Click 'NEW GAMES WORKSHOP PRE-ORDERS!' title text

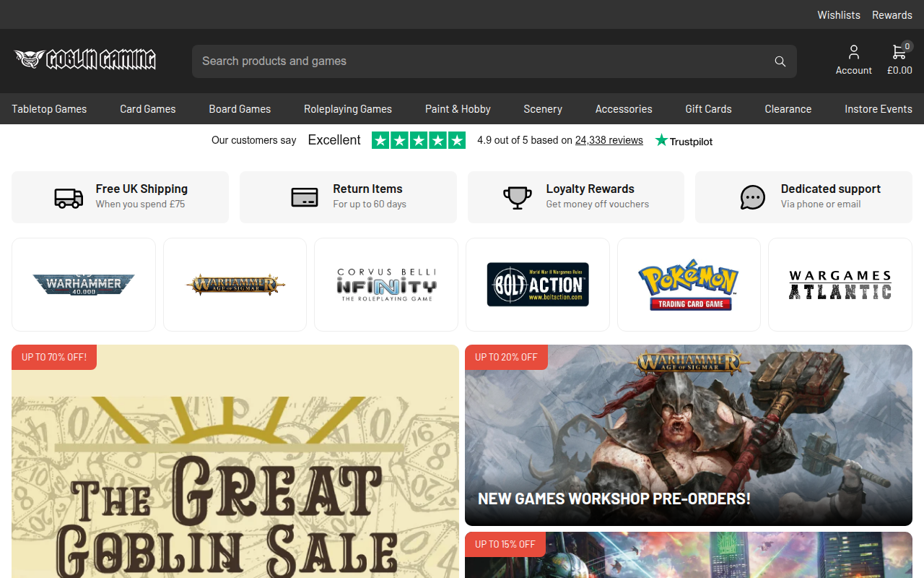click(614, 499)
